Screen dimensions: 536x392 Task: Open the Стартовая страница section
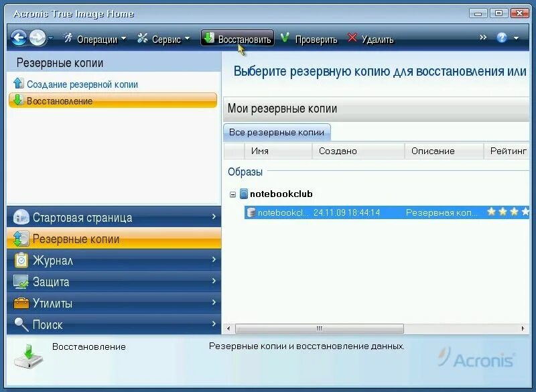(114, 217)
